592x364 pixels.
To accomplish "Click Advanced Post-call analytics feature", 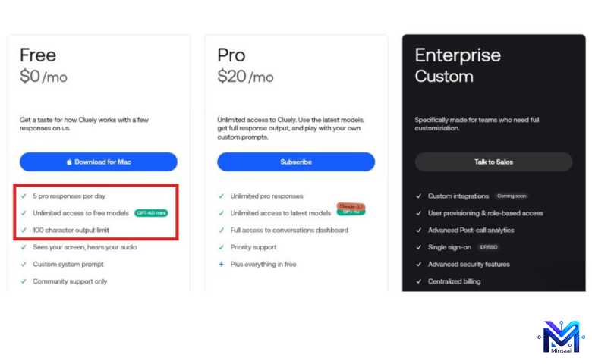I will (471, 230).
